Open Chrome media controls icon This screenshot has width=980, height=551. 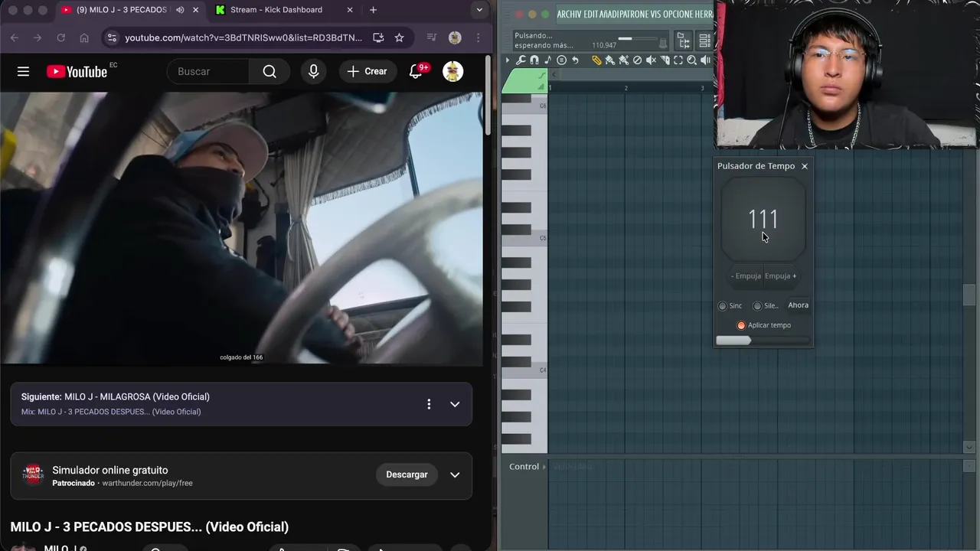coord(432,37)
